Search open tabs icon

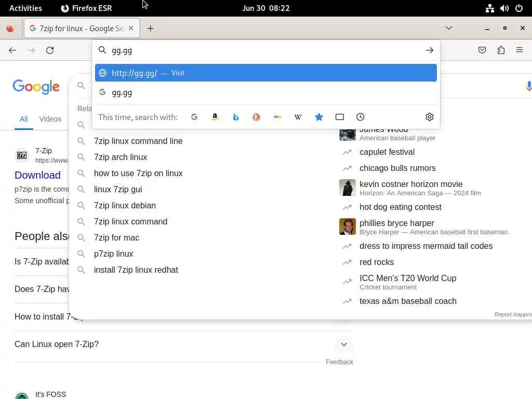(x=340, y=117)
